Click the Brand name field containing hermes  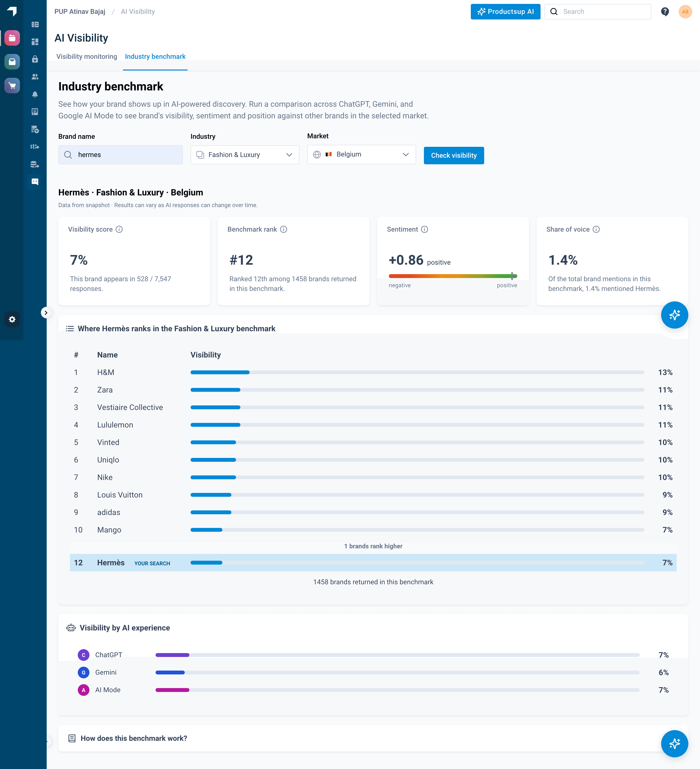click(x=121, y=155)
